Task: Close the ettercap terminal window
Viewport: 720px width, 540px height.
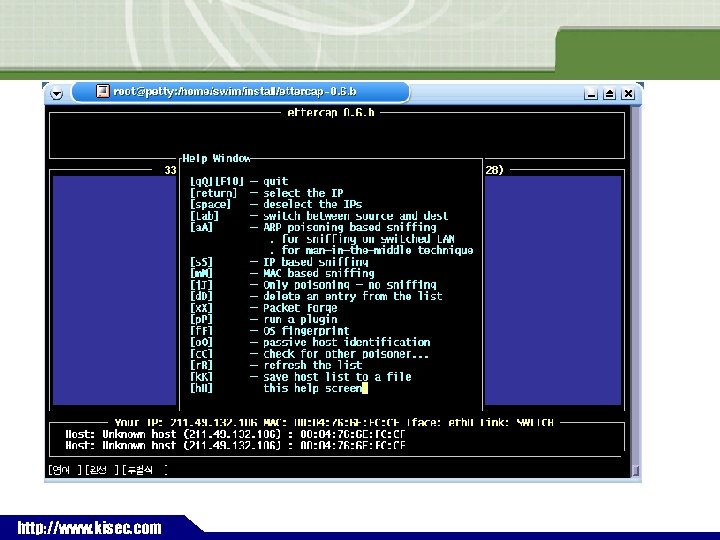Action: tap(628, 94)
